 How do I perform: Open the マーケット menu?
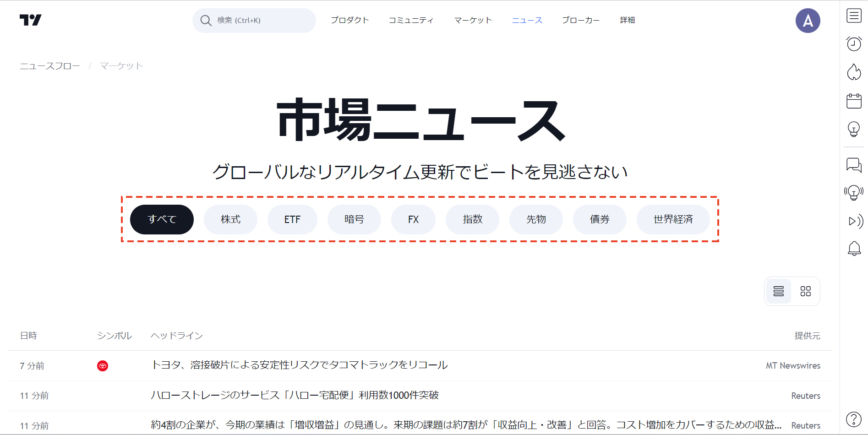473,20
